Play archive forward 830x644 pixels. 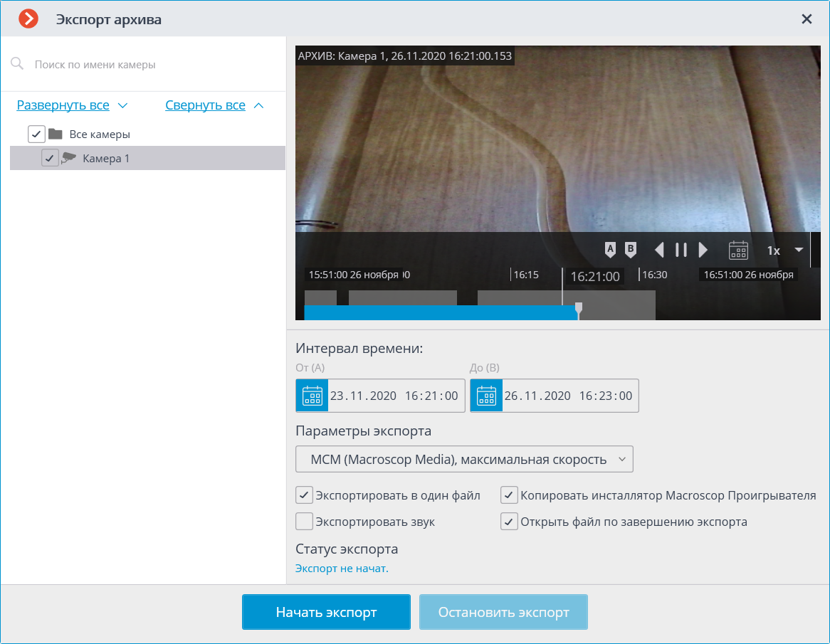coord(703,250)
